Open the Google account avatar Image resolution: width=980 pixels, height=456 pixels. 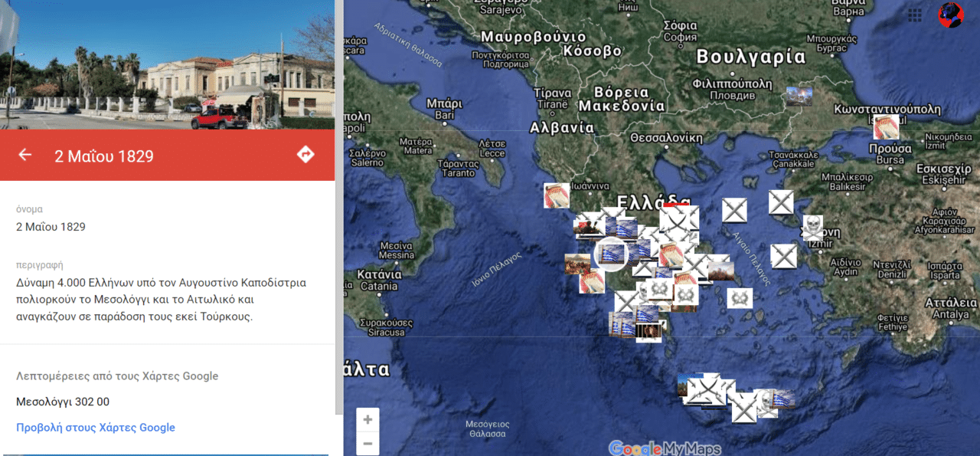point(951,15)
